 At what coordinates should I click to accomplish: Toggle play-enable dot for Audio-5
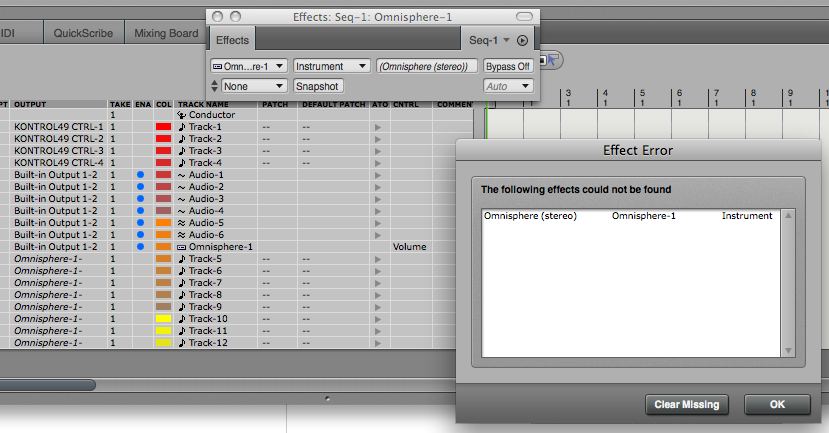[x=140, y=223]
